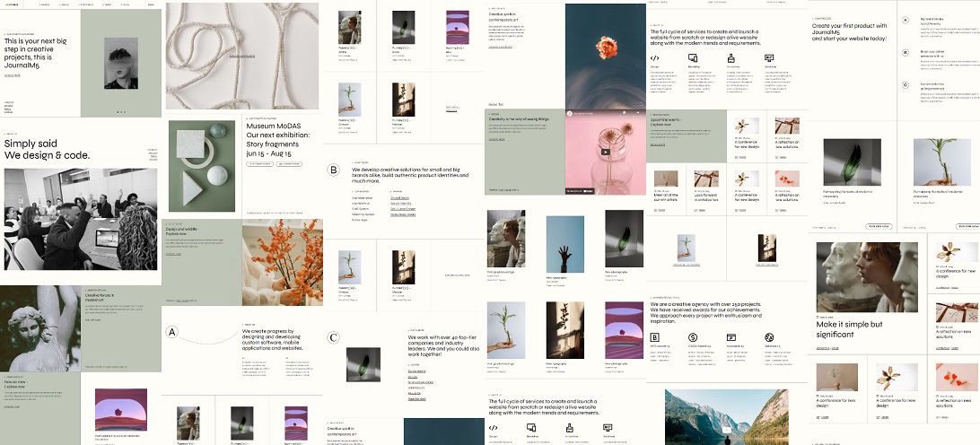Click the Branding monitor icon
Screen dimensions: 980x445
pos(694,57)
